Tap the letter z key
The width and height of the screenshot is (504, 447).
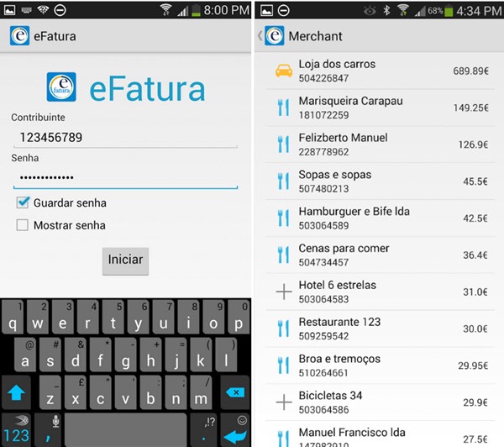50,393
